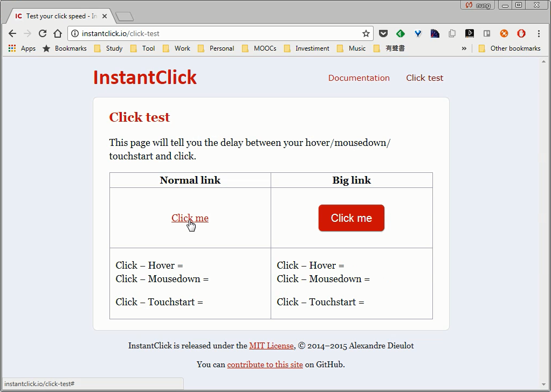Viewport: 551px width, 392px height.
Task: Click the grayed-out forward arrow
Action: coord(27,34)
